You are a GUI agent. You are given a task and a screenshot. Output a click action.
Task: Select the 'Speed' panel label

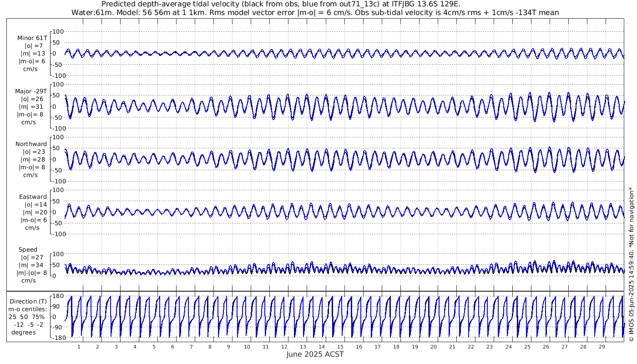tap(28, 249)
